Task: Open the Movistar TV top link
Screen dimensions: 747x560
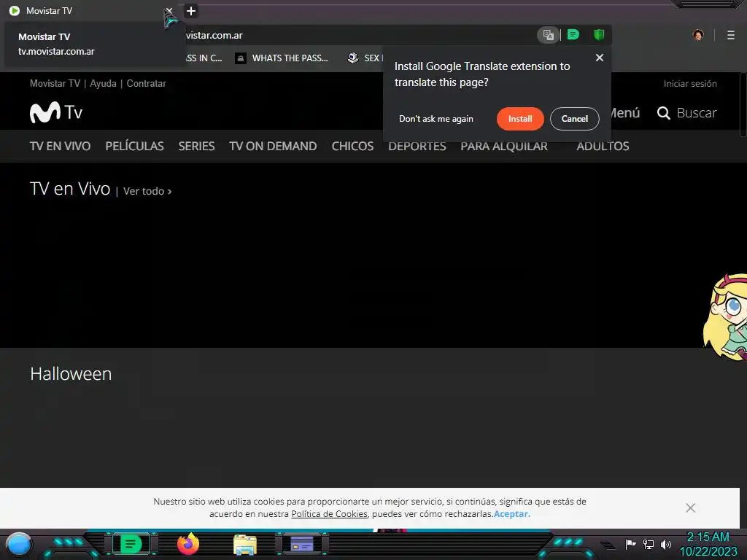Action: click(x=55, y=83)
